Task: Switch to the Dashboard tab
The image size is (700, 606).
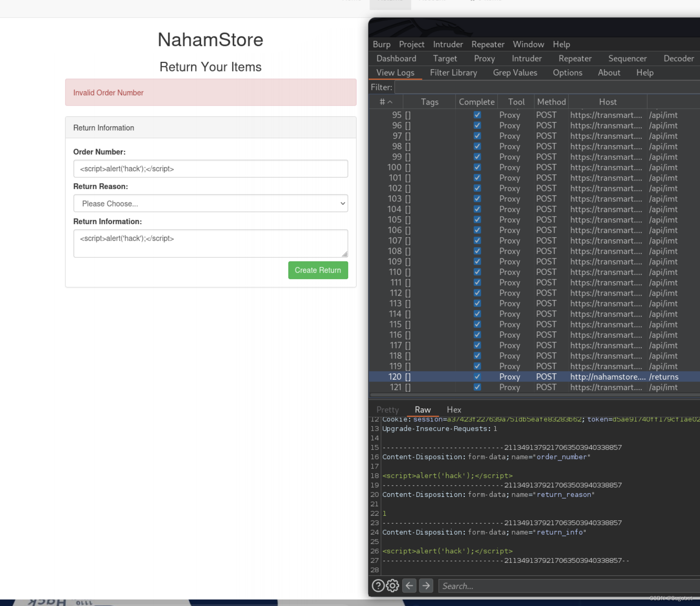Action: point(396,58)
